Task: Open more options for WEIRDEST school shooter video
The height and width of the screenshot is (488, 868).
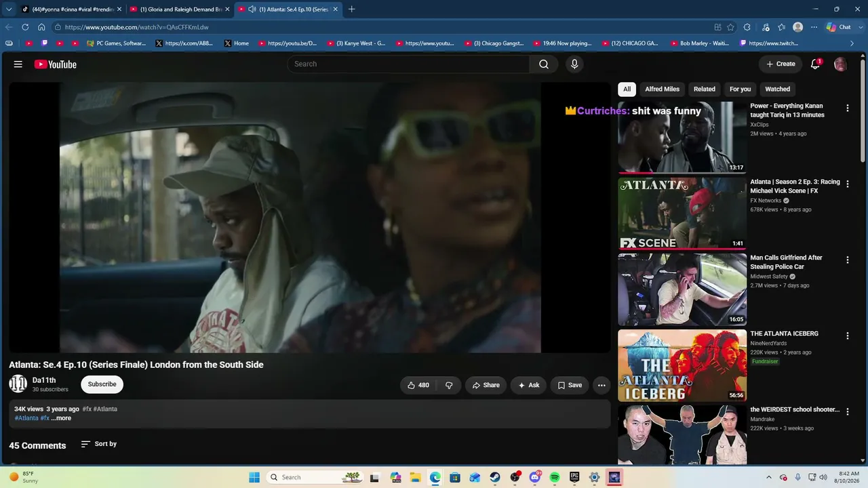Action: [x=847, y=411]
